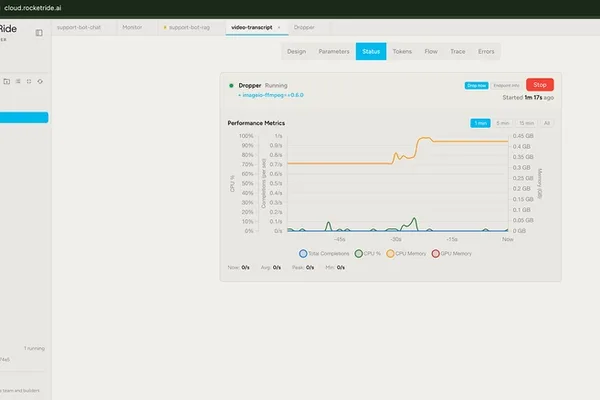600x400 pixels.
Task: Click the "Avg: 0/s" stat
Action: click(271, 268)
